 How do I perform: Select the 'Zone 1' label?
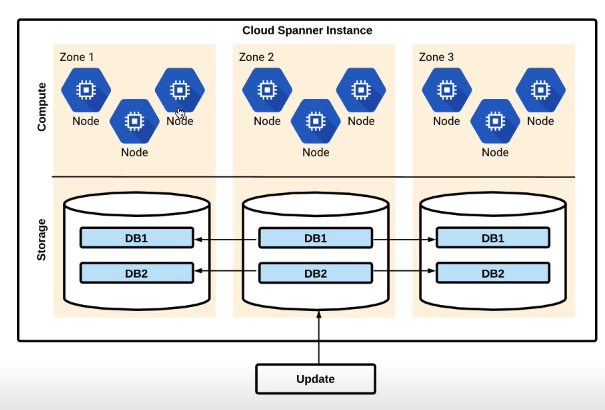pos(76,57)
